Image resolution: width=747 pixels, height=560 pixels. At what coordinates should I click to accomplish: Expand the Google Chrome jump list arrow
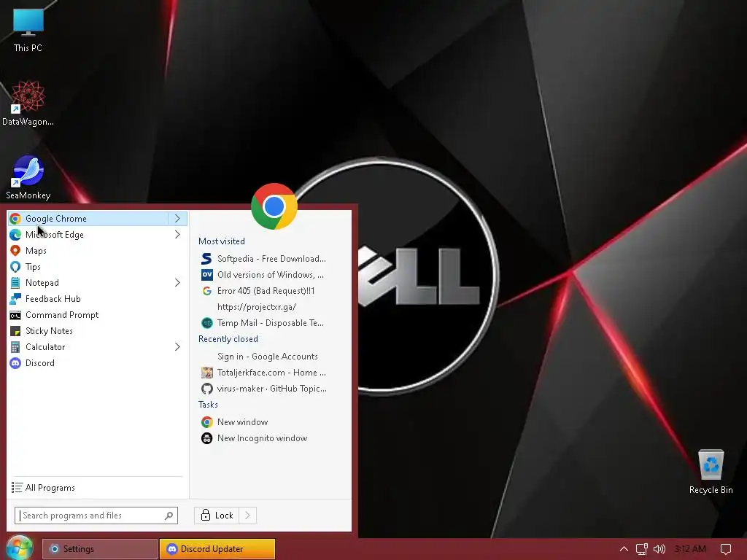(x=178, y=219)
